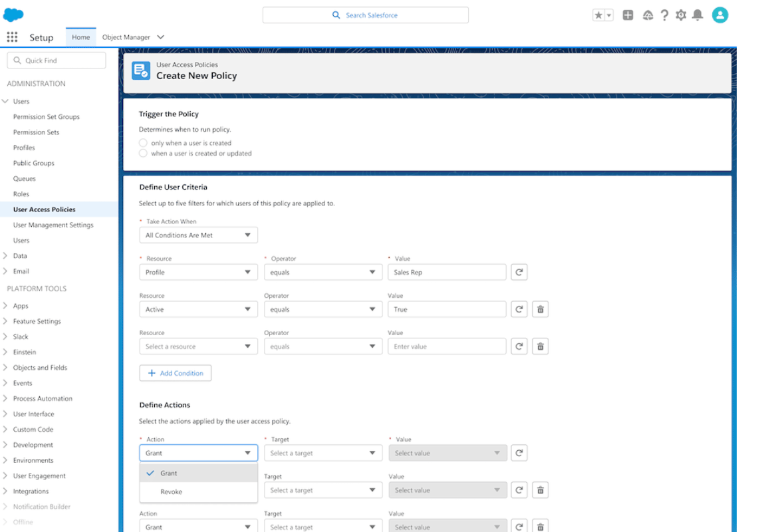
Task: Expand the Custom Code section
Action: [x=5, y=430]
